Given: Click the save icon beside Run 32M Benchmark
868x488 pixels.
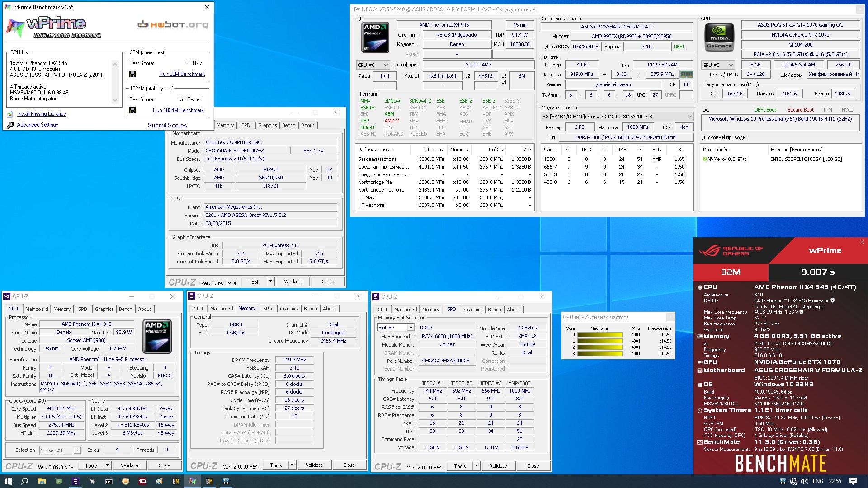Looking at the screenshot, I should pyautogui.click(x=132, y=74).
